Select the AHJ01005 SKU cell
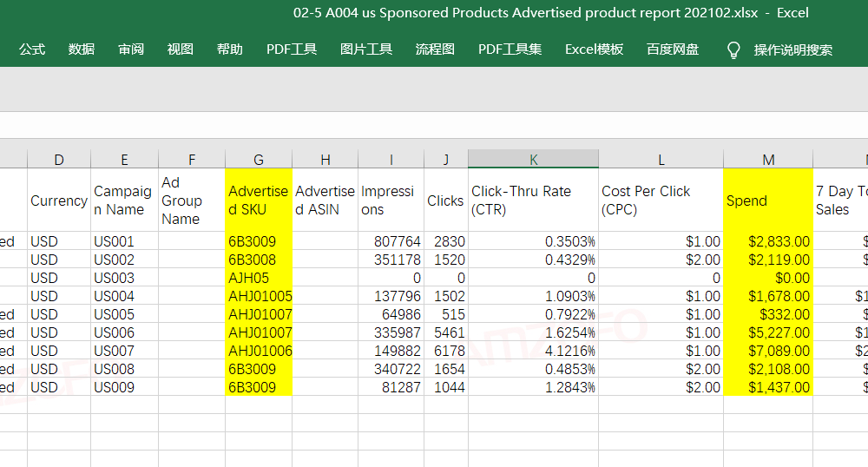This screenshot has height=467, width=868. 259,296
